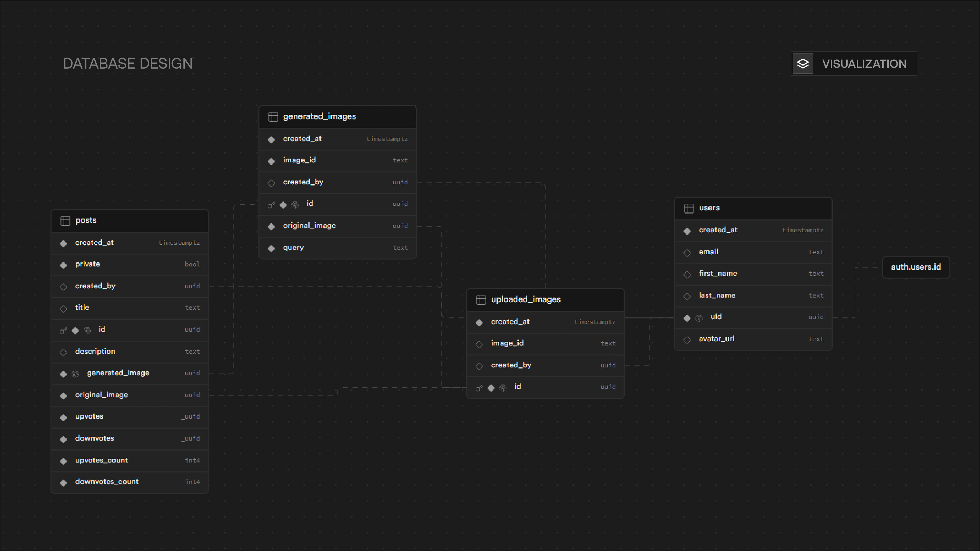
Task: Select the auth.users.id reference node
Action: point(916,267)
